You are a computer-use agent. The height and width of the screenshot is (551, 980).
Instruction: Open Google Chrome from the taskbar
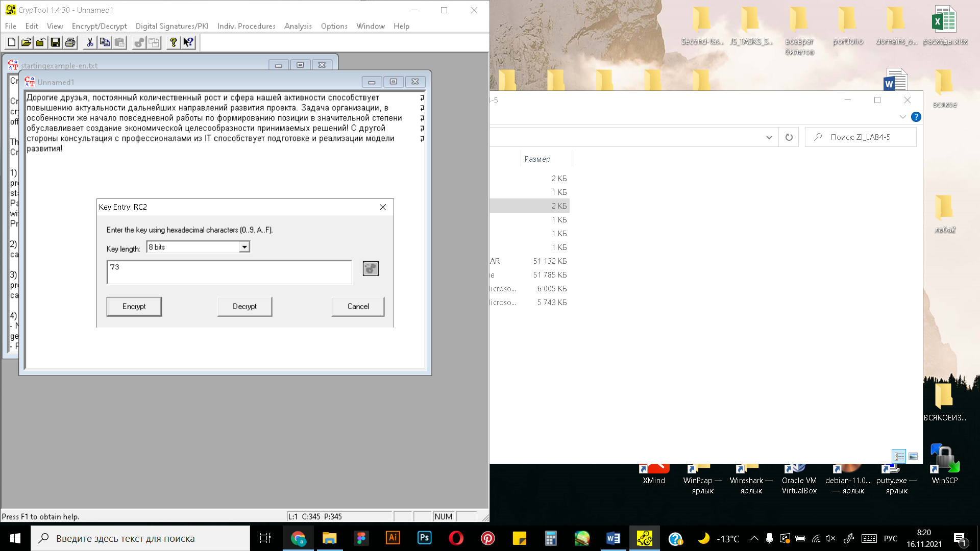pos(298,538)
